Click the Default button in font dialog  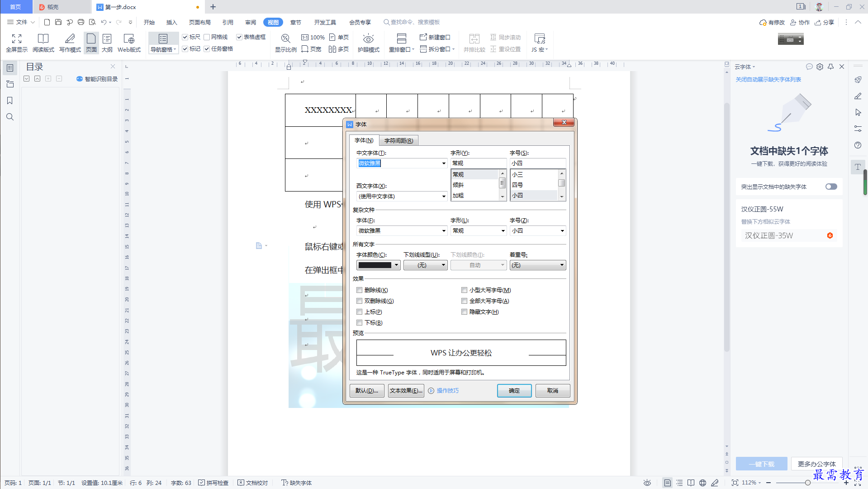pyautogui.click(x=367, y=391)
